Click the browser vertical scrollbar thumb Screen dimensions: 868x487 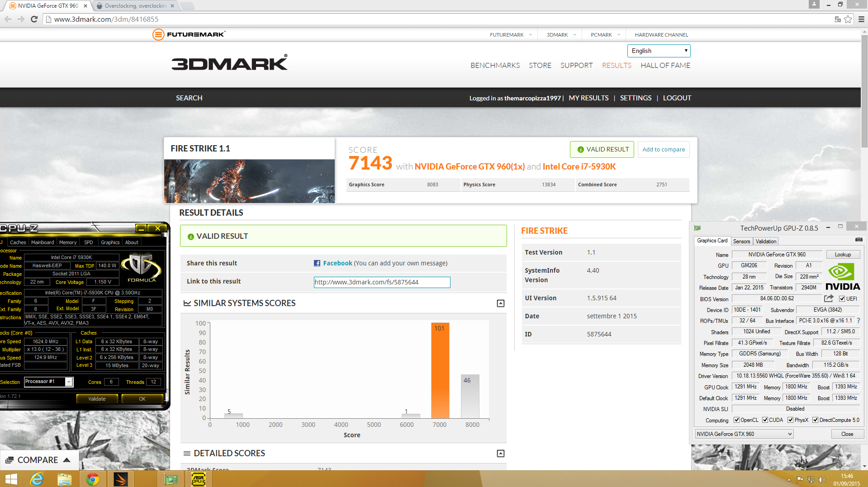[864, 90]
